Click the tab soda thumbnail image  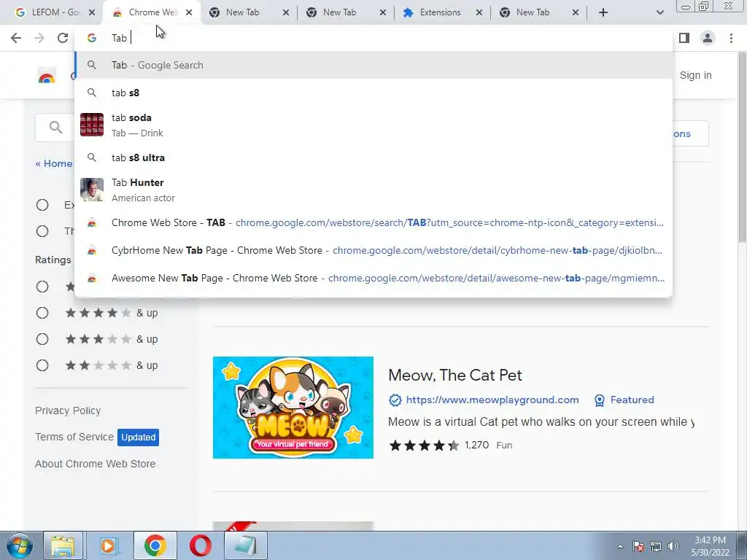[x=92, y=125]
